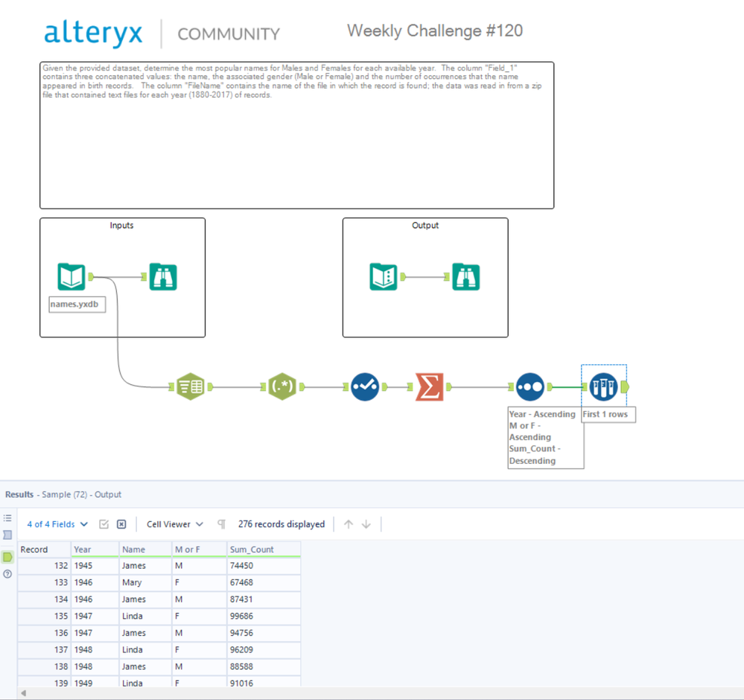Click the Summarize tool output anchor
This screenshot has height=700, width=744.
point(449,386)
